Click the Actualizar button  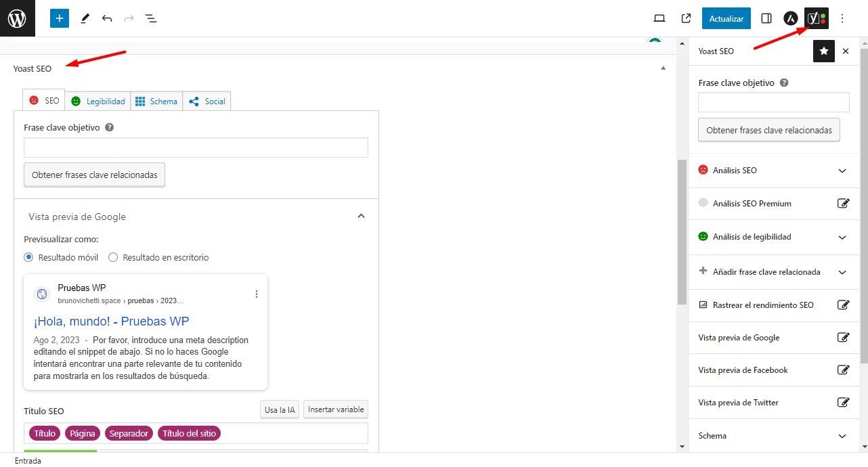tap(726, 18)
